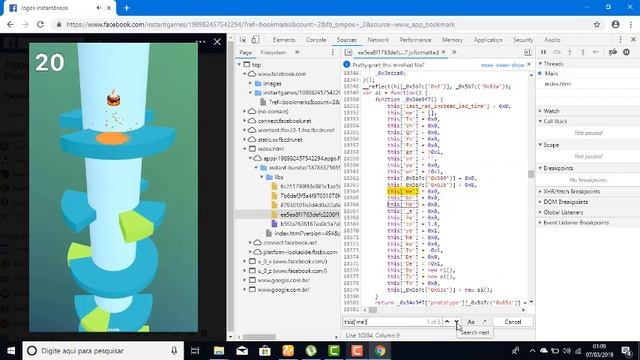
Task: Expand DOM Breakpoints section
Action: pyautogui.click(x=540, y=202)
